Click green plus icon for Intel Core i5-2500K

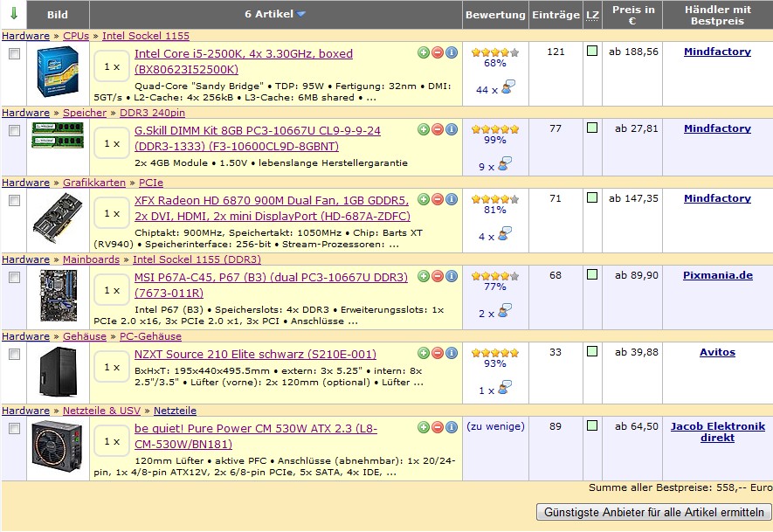(x=424, y=52)
